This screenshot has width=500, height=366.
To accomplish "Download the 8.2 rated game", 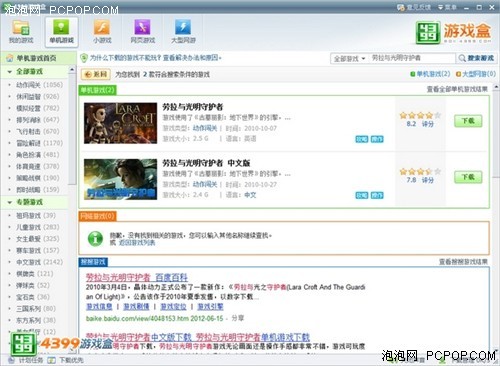I will (x=468, y=121).
